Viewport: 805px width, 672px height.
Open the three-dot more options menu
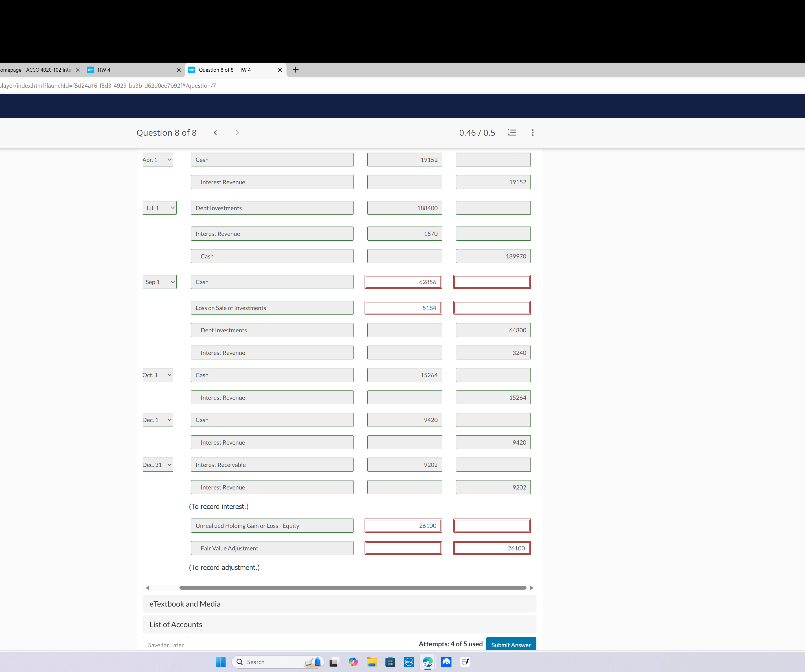pyautogui.click(x=532, y=133)
